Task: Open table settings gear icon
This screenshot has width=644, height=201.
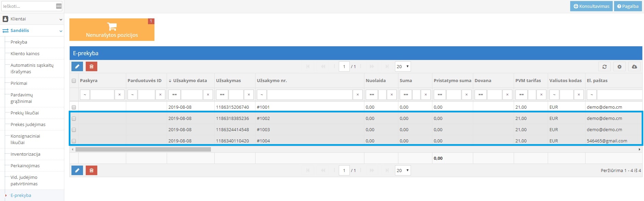Action: tap(619, 67)
